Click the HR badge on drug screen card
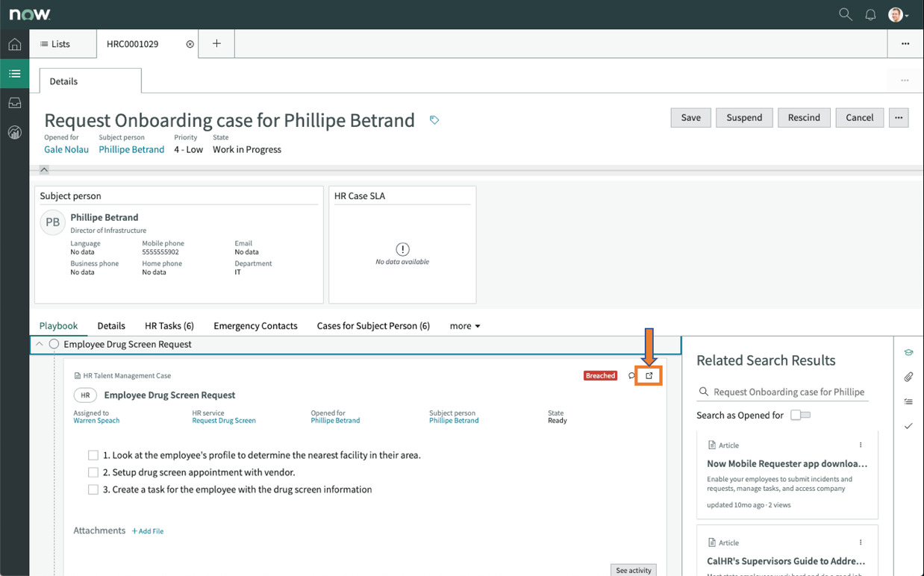This screenshot has height=576, width=924. tap(85, 395)
